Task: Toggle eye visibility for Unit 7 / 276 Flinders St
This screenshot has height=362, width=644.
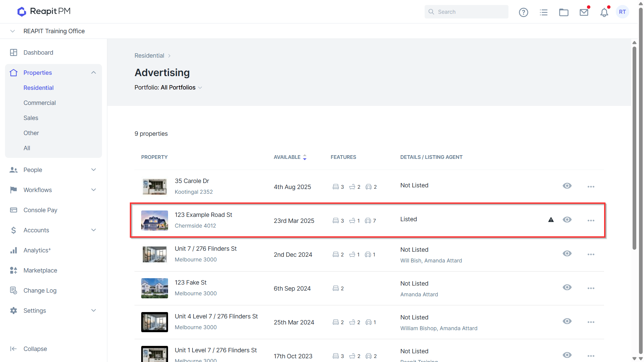Action: click(x=567, y=253)
